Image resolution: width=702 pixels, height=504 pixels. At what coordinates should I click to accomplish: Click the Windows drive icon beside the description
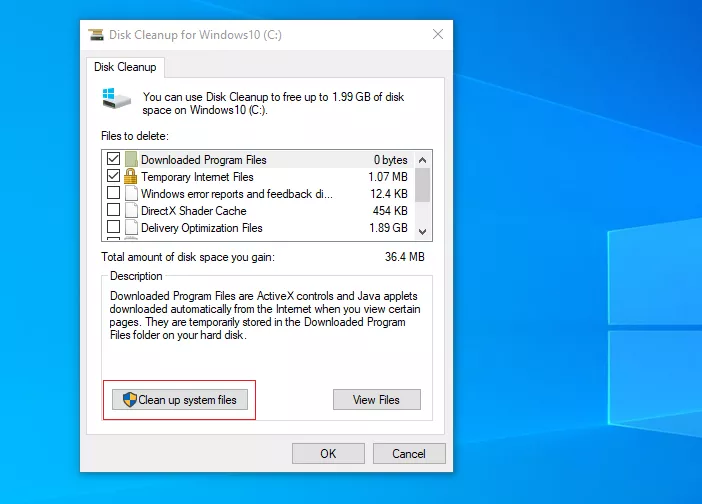(x=116, y=98)
